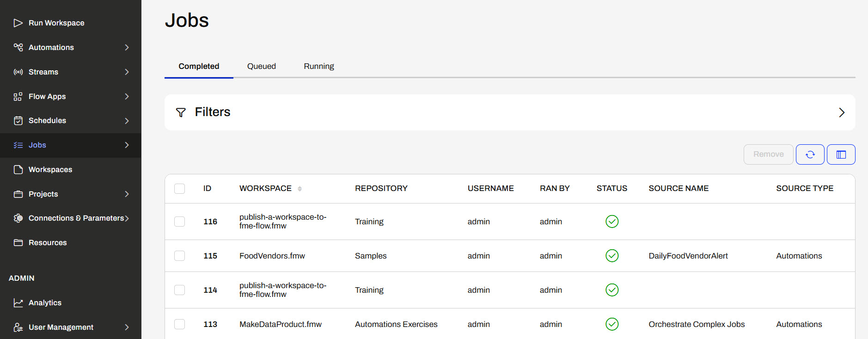The width and height of the screenshot is (868, 339).
Task: Click the FoodVendors.fmw workspace row
Action: pos(272,256)
